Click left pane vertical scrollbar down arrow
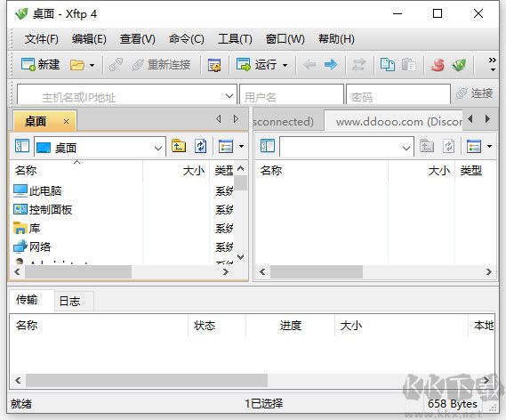This screenshot has height=420, width=506. point(241,257)
